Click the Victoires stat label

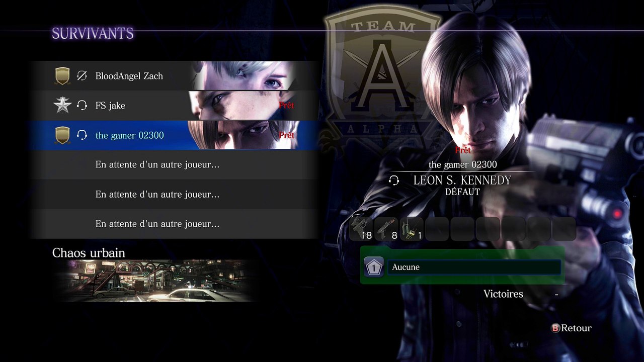tap(503, 294)
